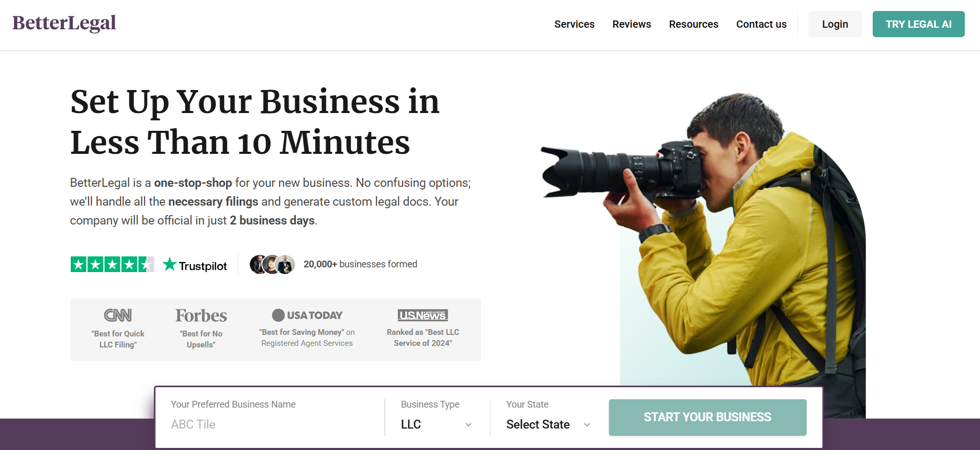Click the Forbes logo

pyautogui.click(x=201, y=316)
